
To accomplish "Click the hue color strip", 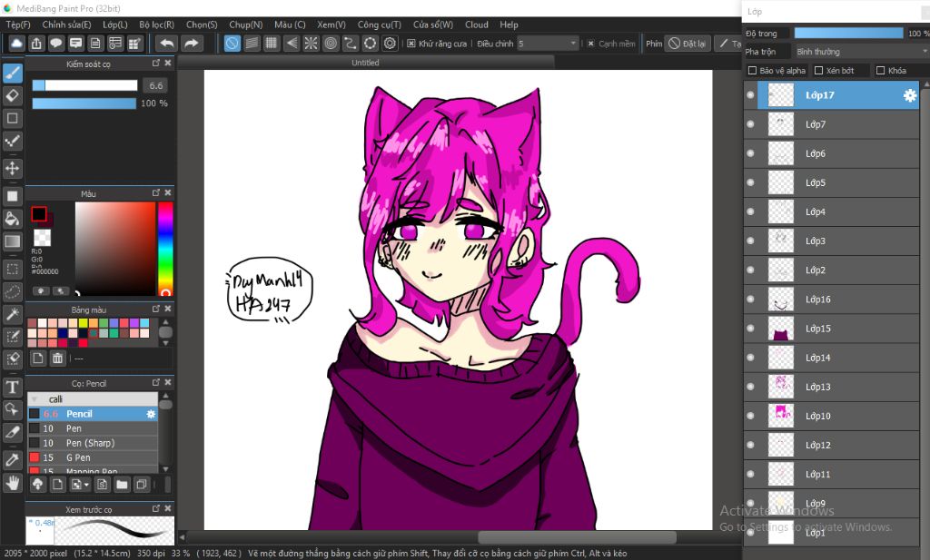I will click(165, 249).
